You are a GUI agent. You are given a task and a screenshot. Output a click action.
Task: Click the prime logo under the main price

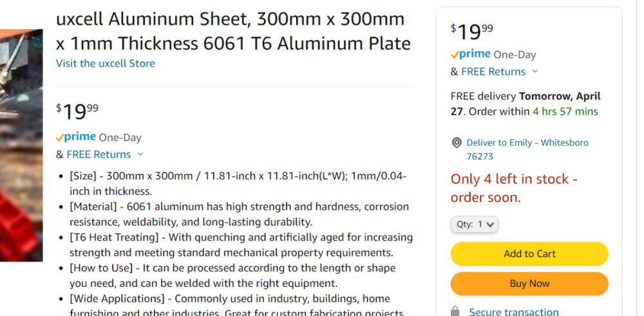[x=76, y=137]
